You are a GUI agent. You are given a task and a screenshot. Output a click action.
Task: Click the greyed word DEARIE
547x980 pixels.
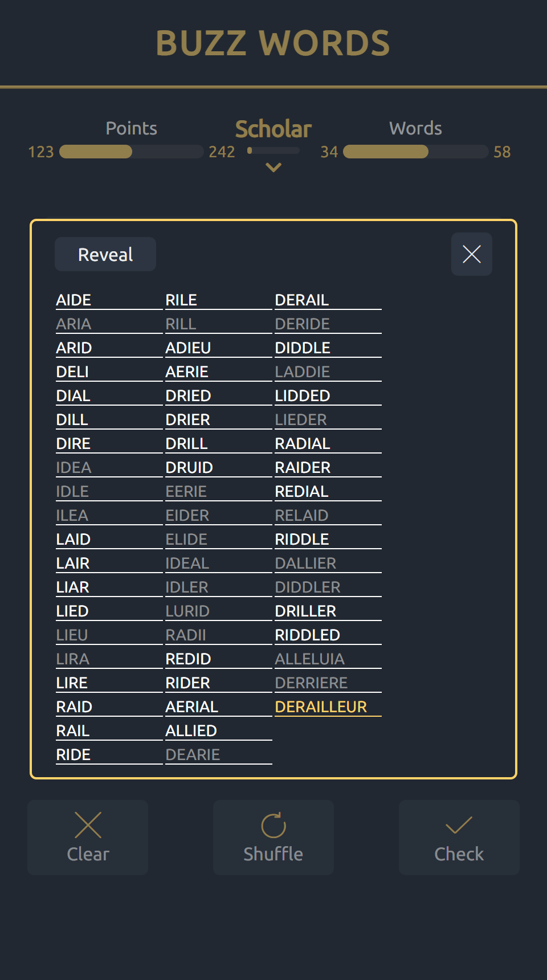click(193, 754)
